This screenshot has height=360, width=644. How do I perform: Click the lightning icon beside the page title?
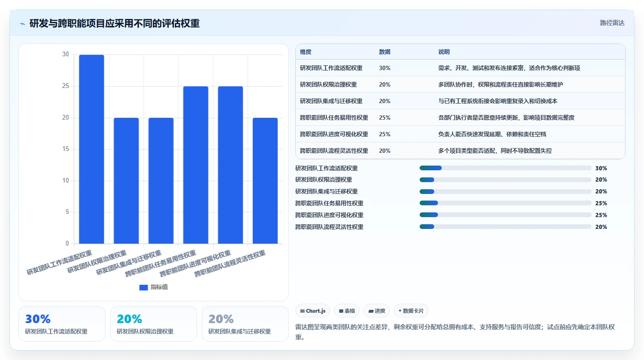tap(23, 24)
